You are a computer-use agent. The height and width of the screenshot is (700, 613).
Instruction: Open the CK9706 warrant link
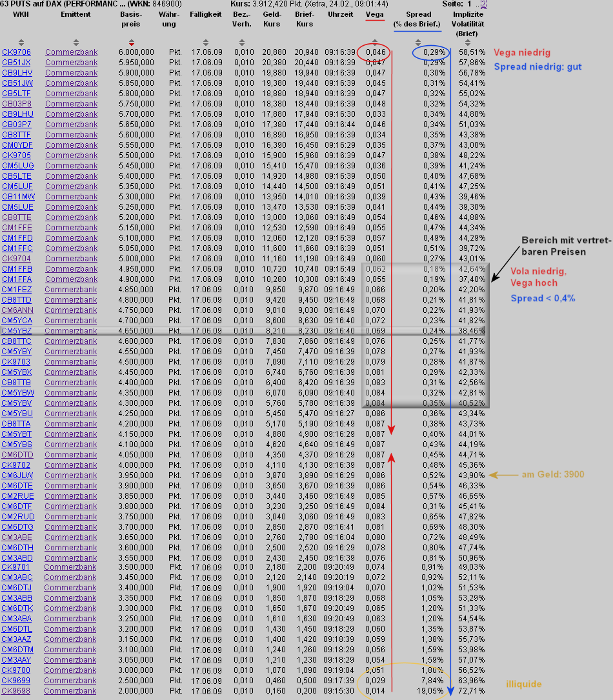pos(16,52)
